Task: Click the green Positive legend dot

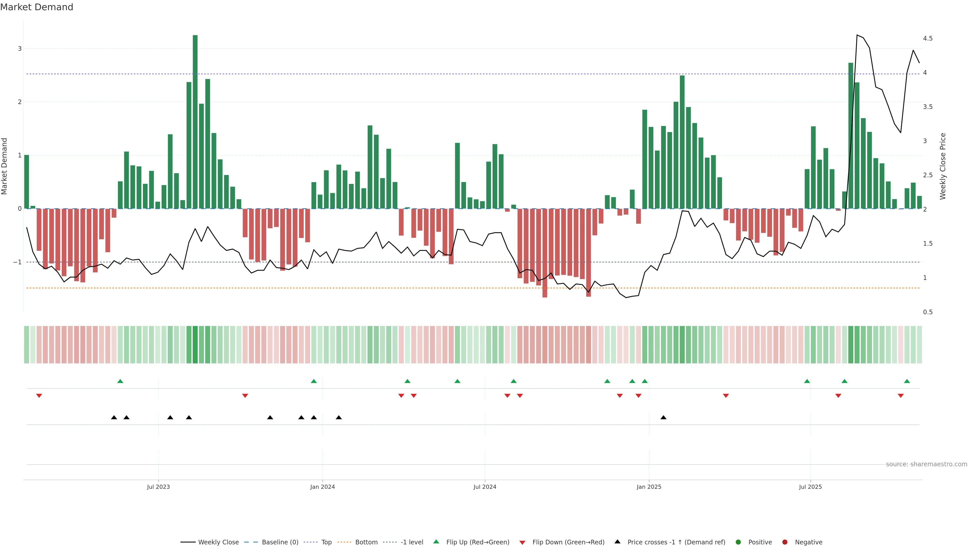Action: coord(738,542)
